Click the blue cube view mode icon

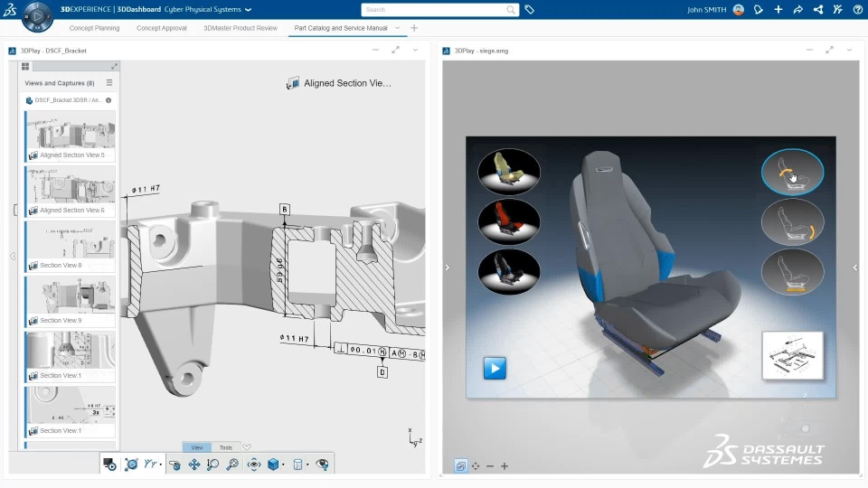point(273,465)
